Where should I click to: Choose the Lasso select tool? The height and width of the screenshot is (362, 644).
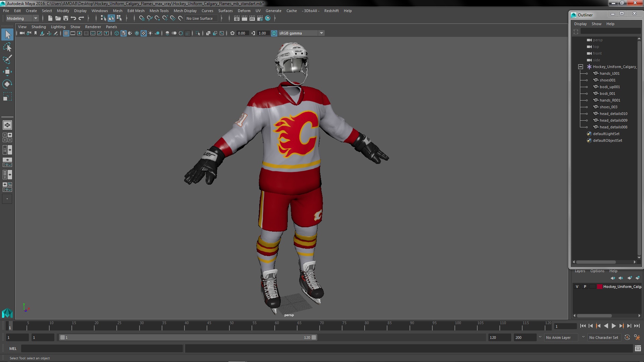coord(7,47)
